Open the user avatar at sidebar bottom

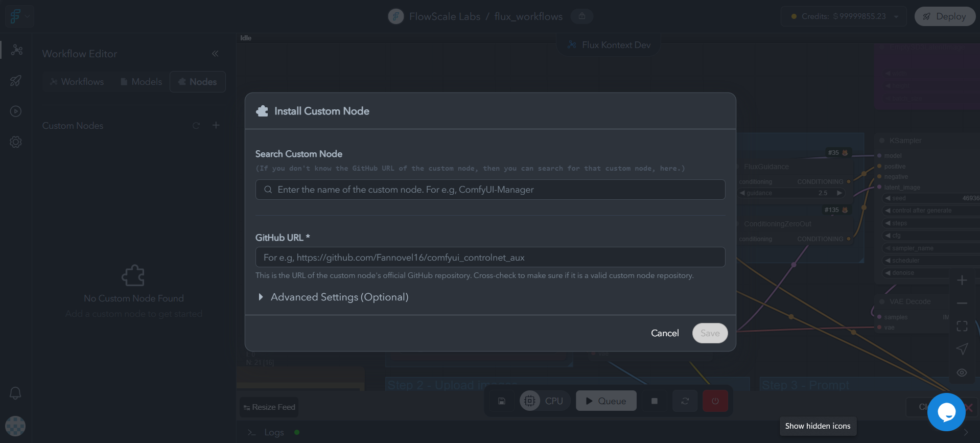15,426
